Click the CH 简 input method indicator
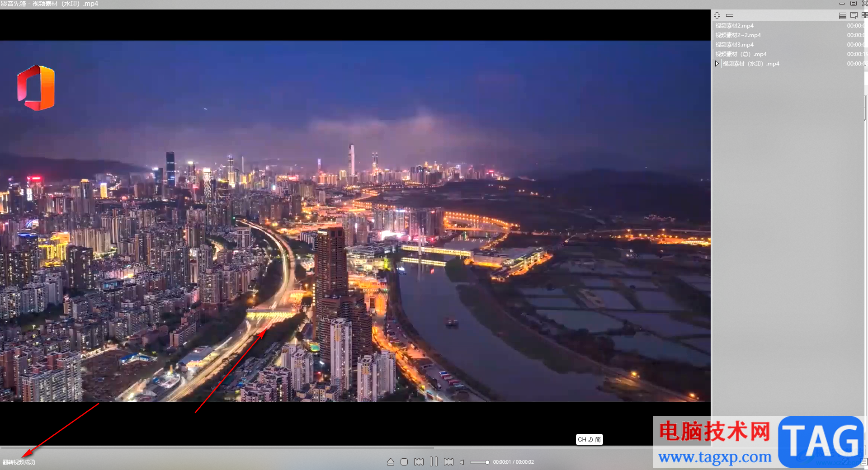The height and width of the screenshot is (470, 868). tap(589, 439)
